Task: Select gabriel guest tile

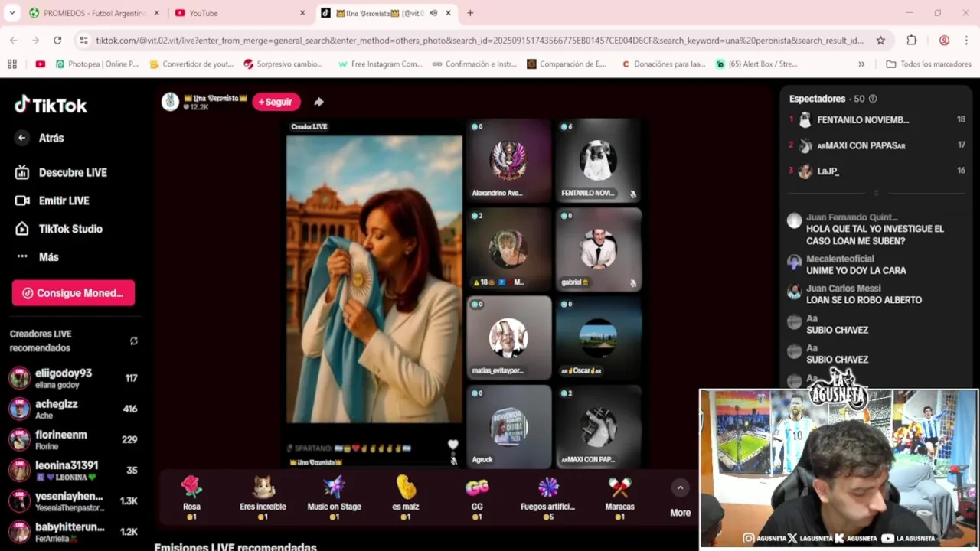Action: [x=598, y=249]
